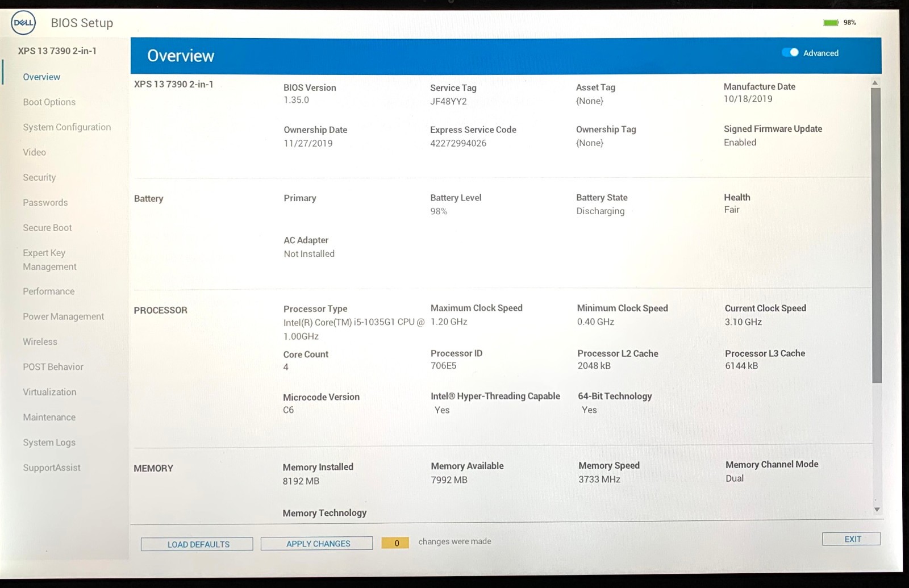The image size is (909, 588).
Task: Go to Video settings
Action: (34, 152)
